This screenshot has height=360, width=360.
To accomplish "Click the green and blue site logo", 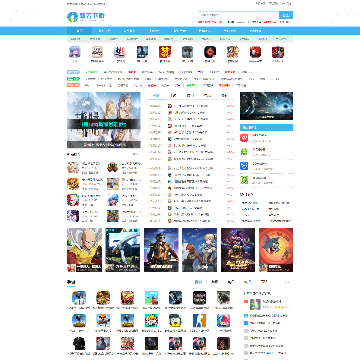I will (x=86, y=16).
